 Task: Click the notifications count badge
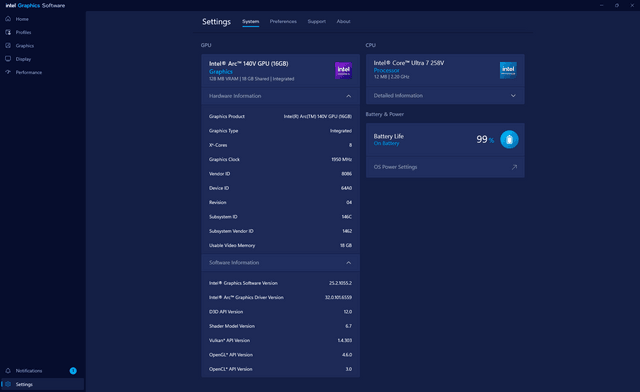(x=73, y=371)
